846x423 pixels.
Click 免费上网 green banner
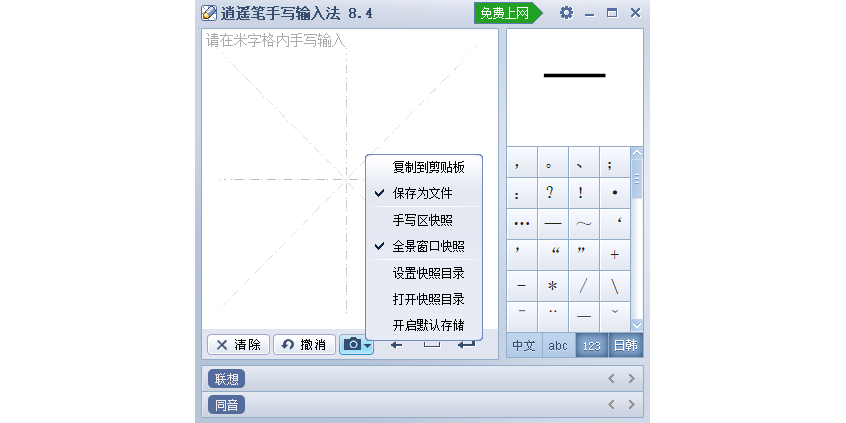[508, 13]
